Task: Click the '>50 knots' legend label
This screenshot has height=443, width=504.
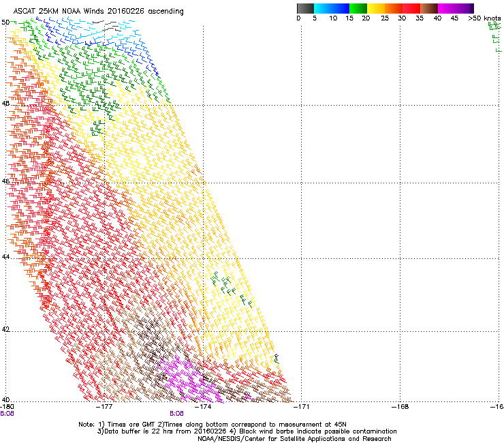Action: (x=484, y=18)
